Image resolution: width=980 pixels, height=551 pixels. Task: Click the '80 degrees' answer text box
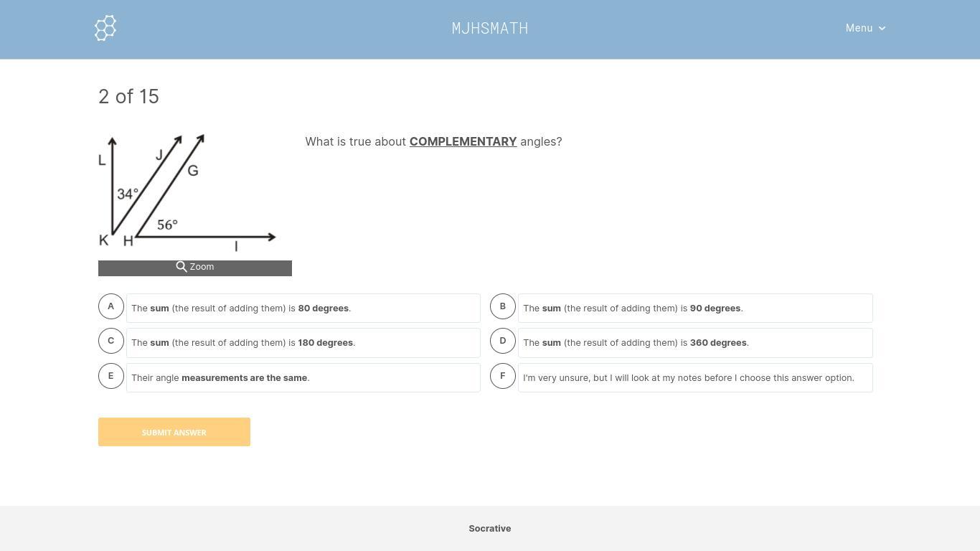tap(303, 309)
